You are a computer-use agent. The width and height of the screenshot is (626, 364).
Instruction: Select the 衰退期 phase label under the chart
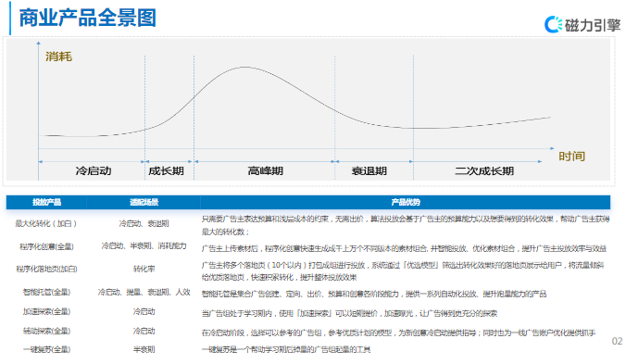(x=369, y=171)
